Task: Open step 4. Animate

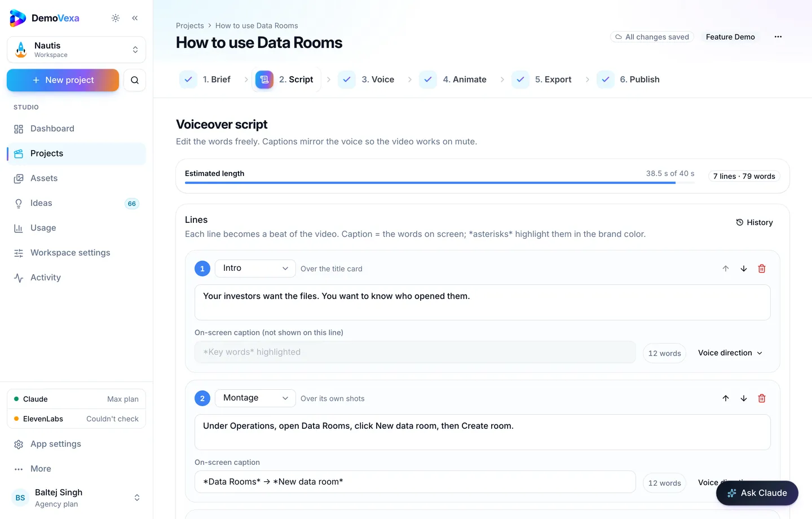Action: pos(453,80)
